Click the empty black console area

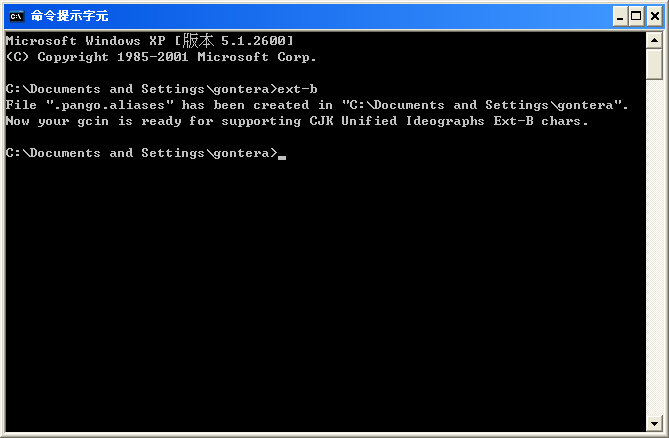pyautogui.click(x=320, y=300)
